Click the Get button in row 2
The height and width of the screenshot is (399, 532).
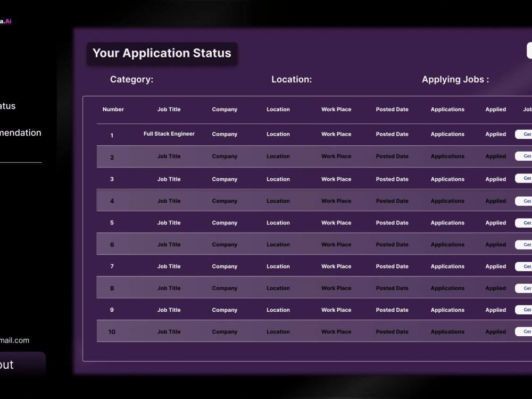pos(523,156)
